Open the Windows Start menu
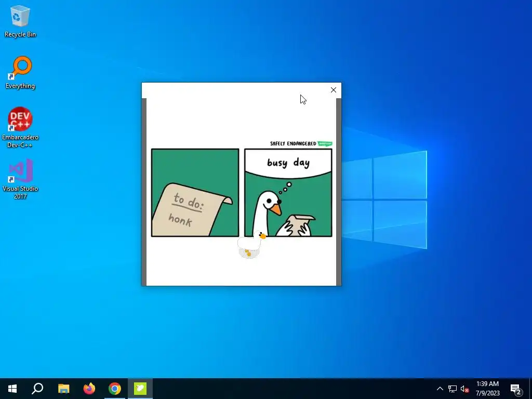The width and height of the screenshot is (532, 399). [x=12, y=389]
